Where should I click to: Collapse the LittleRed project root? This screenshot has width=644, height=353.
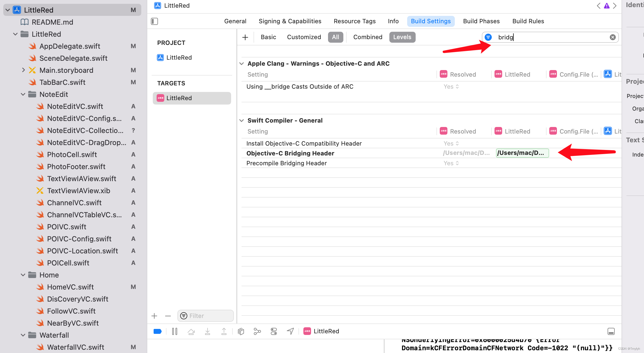click(8, 10)
